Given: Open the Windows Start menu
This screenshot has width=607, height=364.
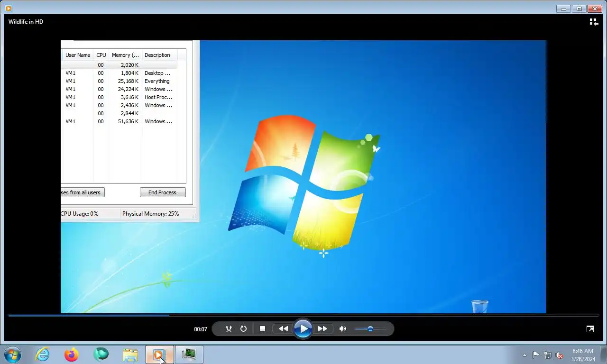Looking at the screenshot, I should 13,355.
